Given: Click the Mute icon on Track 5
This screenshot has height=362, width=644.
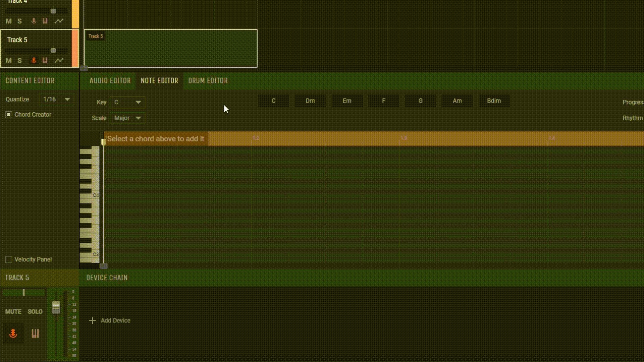Looking at the screenshot, I should pyautogui.click(x=8, y=61).
